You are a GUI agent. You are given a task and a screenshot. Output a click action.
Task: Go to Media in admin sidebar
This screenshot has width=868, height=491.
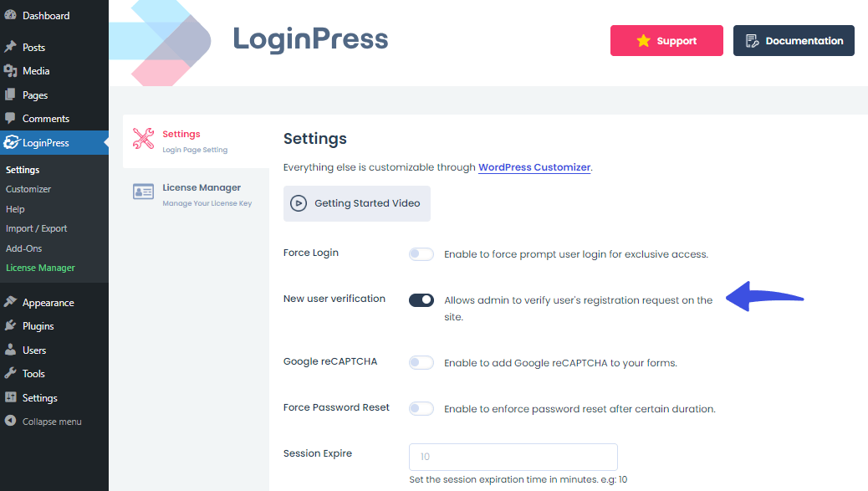click(x=54, y=71)
